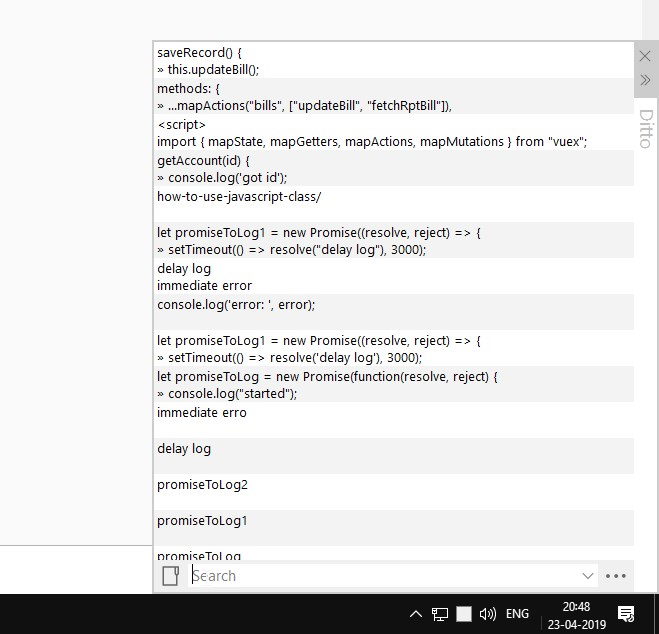Viewport: 659px width, 634px height.
Task: Open the three-dots options menu
Action: pos(616,576)
